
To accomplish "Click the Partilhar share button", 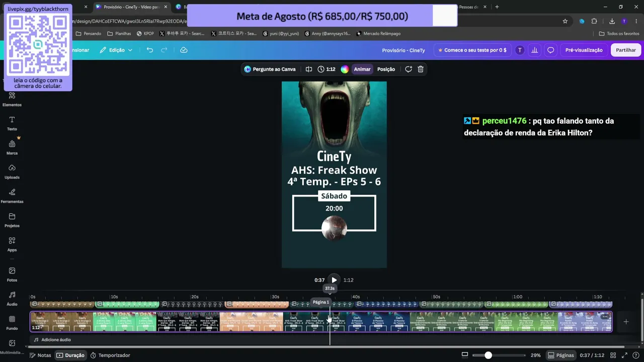I will [626, 50].
